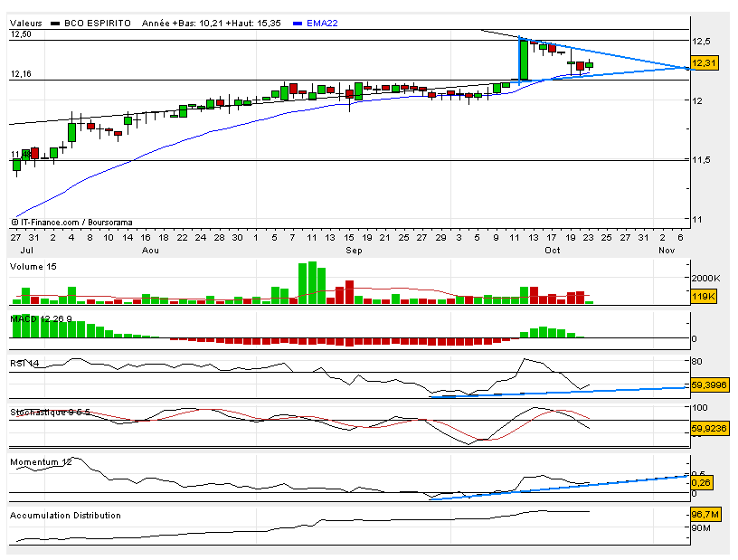738x560 pixels.
Task: Click the tallest green volume bar in September
Action: tap(312, 282)
